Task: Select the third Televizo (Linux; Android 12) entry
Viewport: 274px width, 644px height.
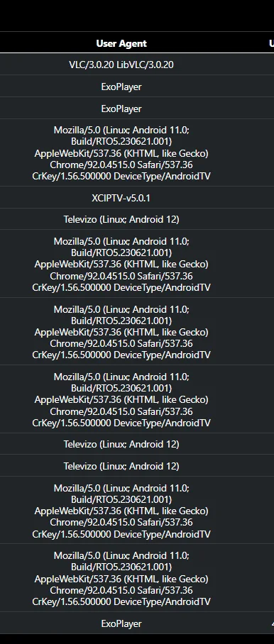Action: [121, 466]
